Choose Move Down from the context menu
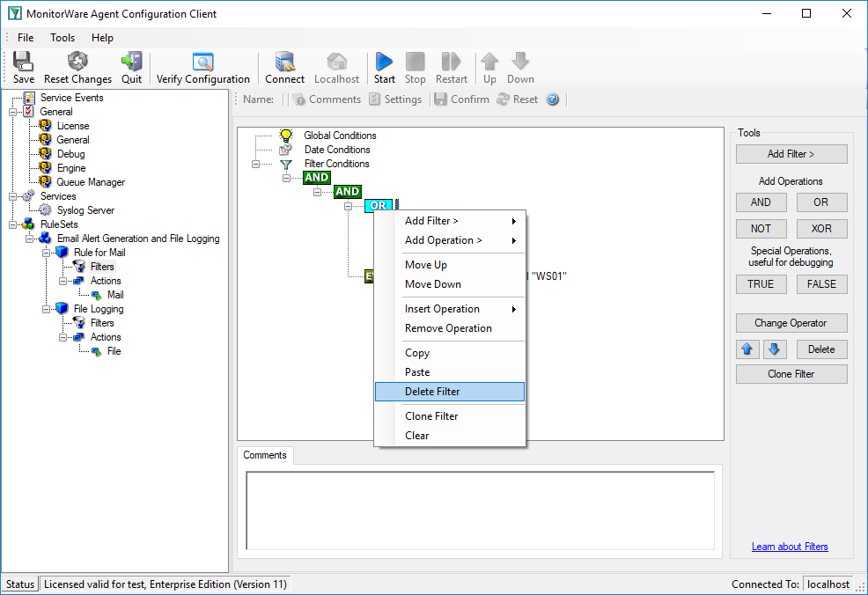The image size is (868, 595). coord(450,284)
